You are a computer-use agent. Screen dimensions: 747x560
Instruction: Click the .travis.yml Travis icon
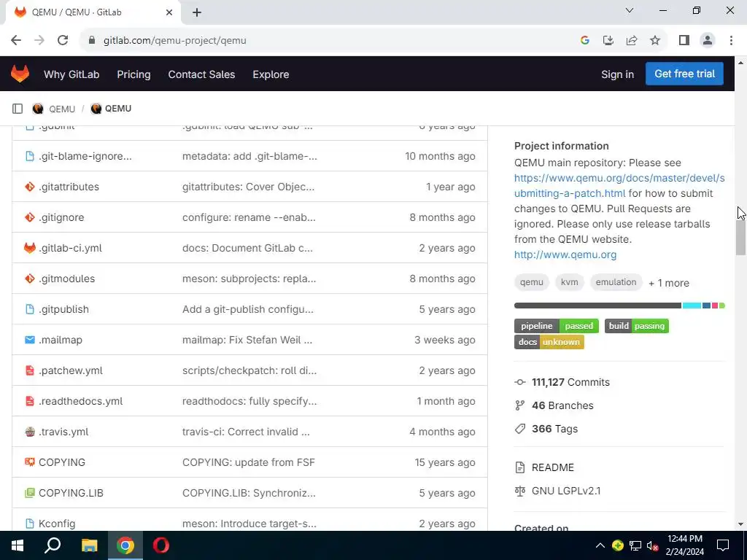tap(29, 432)
